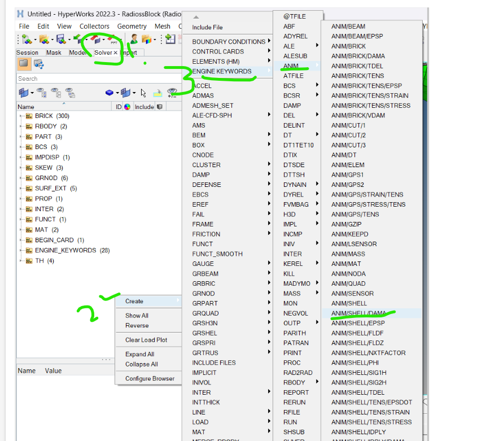This screenshot has width=504, height=441.
Task: Open dropdown arrow beside Save Model icon
Action: 69,40
